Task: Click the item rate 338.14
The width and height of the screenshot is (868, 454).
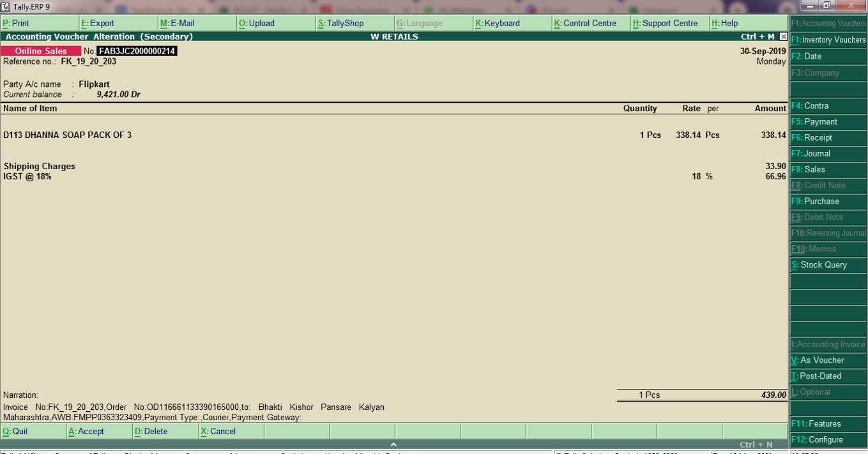Action: [689, 135]
